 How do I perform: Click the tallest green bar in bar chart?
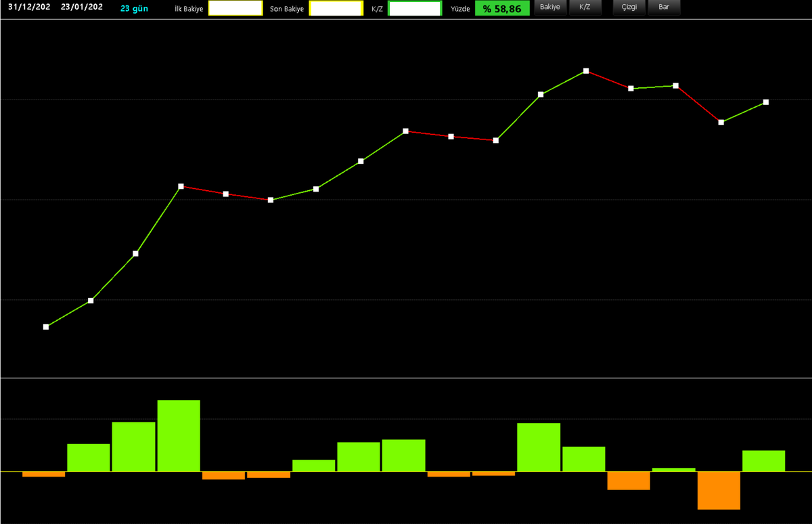[179, 435]
